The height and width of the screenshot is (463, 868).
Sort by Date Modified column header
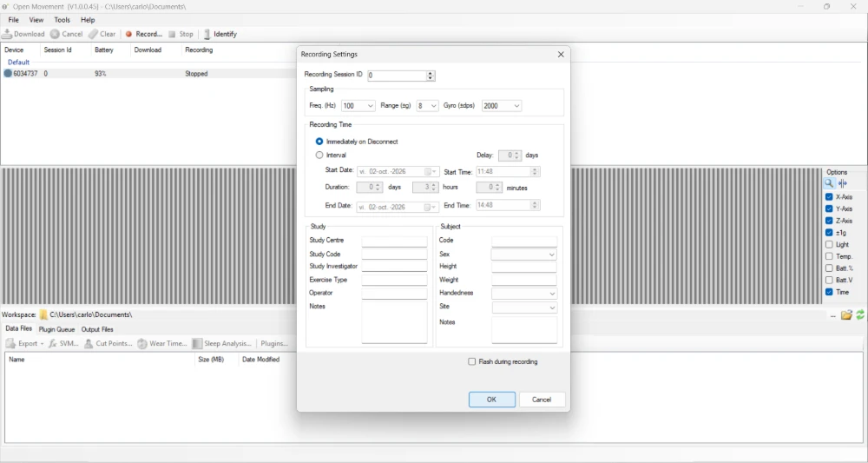pos(260,360)
